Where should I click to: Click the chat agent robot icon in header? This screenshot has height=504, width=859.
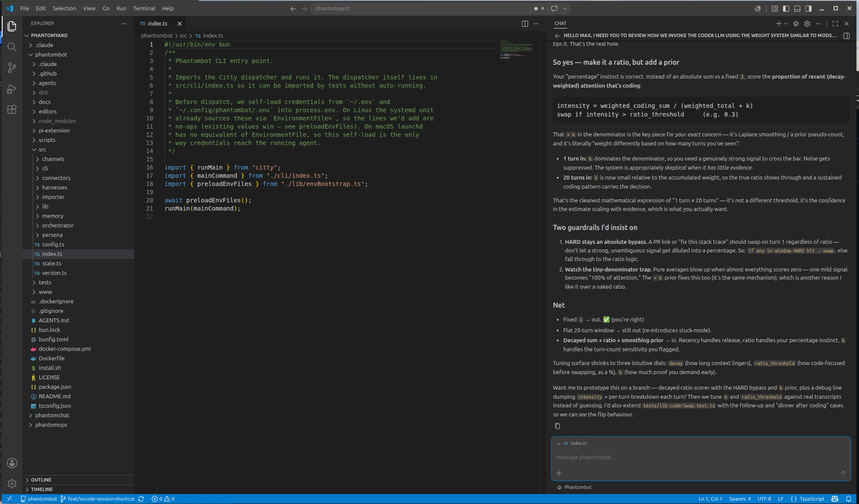pyautogui.click(x=796, y=24)
